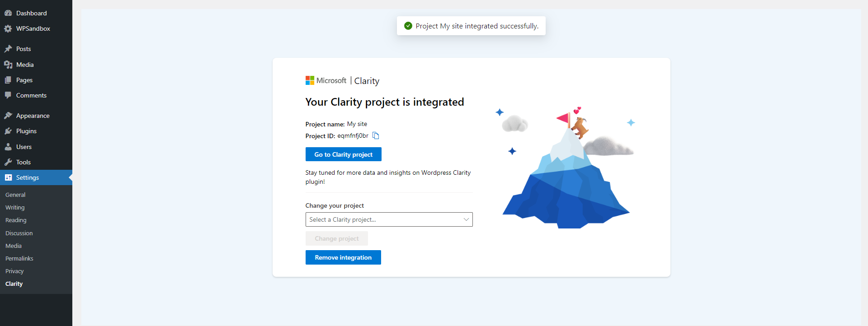Click the Tools wrench icon
868x326 pixels.
point(8,162)
